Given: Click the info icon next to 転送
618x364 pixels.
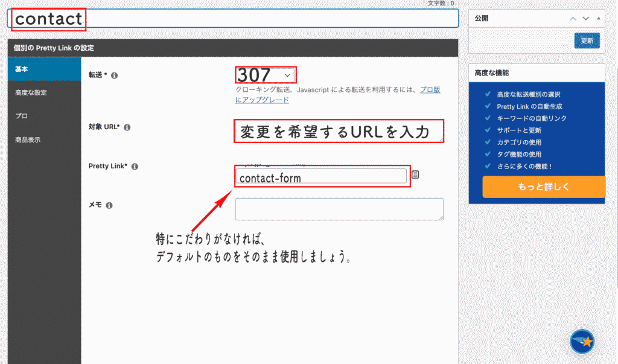Looking at the screenshot, I should point(115,75).
